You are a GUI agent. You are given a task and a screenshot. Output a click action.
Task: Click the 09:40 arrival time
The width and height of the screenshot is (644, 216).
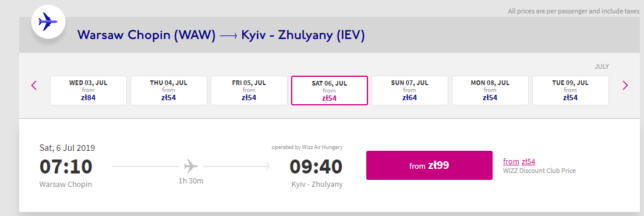[316, 167]
